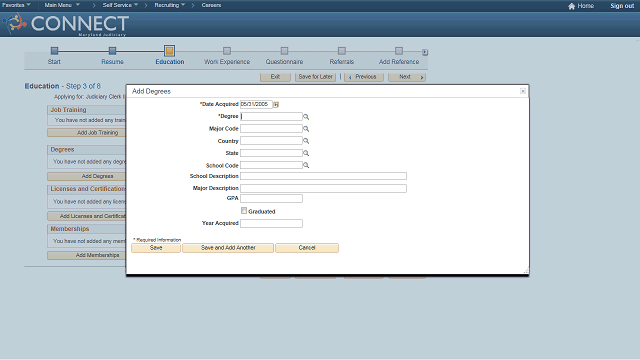The height and width of the screenshot is (360, 640).
Task: Open the State lookup magnifier
Action: click(306, 153)
